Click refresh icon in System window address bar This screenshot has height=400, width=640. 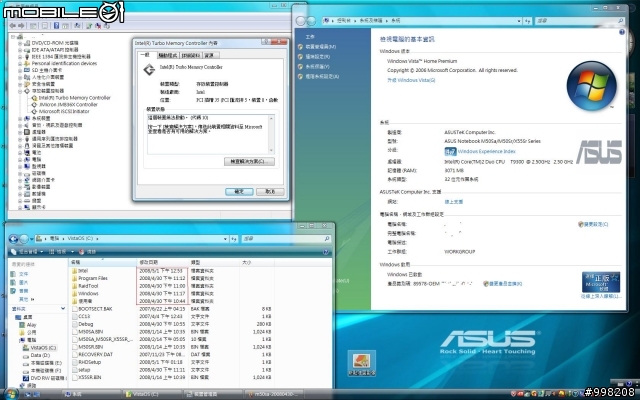(528, 21)
